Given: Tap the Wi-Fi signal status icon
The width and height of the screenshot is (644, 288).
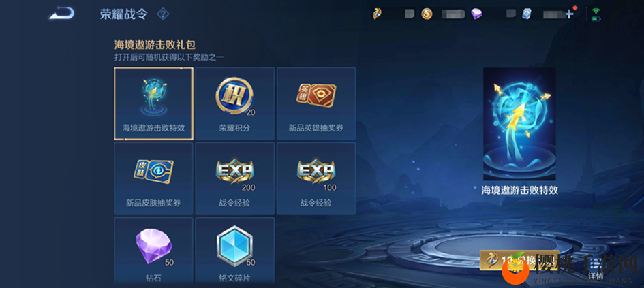Looking at the screenshot, I should pos(596,10).
